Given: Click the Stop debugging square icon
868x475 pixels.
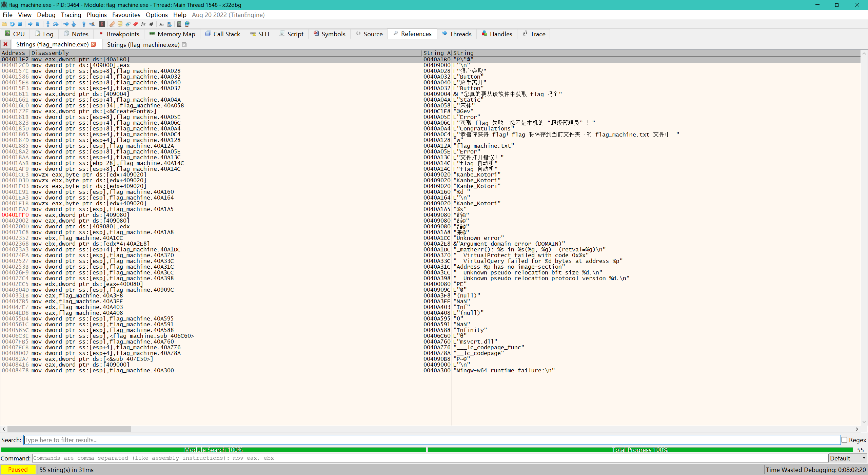Looking at the screenshot, I should click(20, 24).
